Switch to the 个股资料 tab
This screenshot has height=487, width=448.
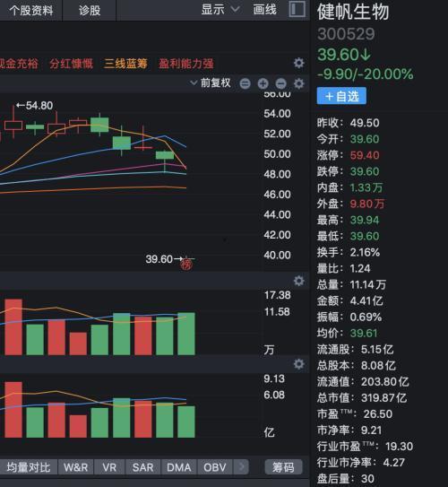[31, 10]
